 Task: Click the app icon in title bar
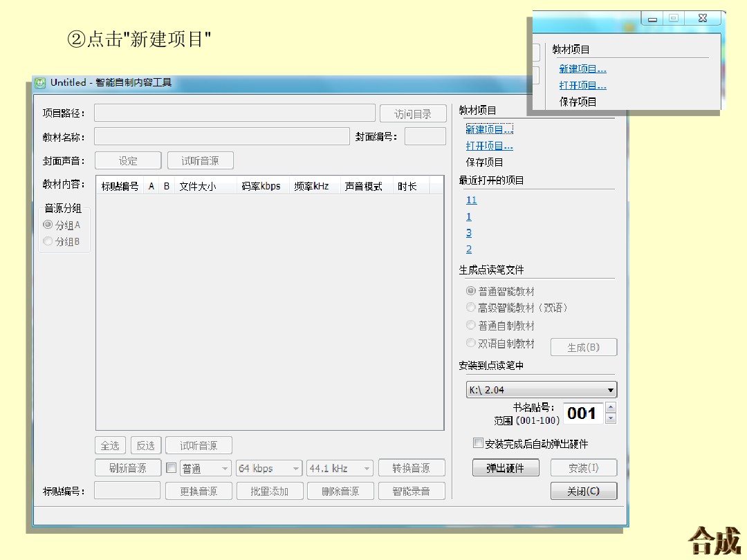(x=41, y=83)
